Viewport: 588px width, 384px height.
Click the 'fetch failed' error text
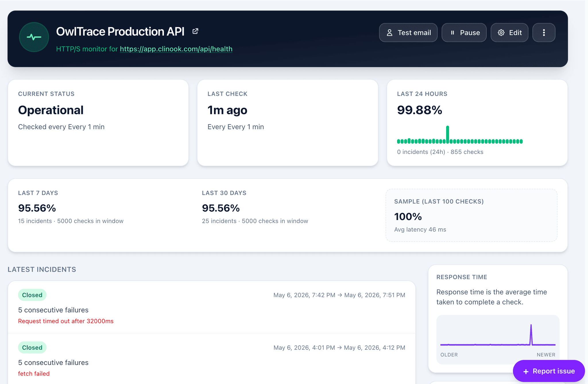[x=34, y=374]
